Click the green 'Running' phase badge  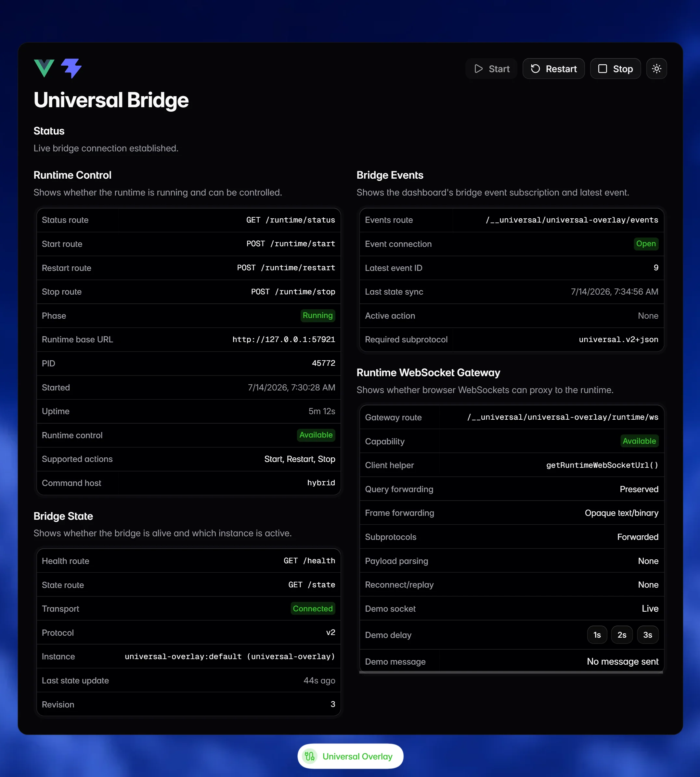point(318,315)
